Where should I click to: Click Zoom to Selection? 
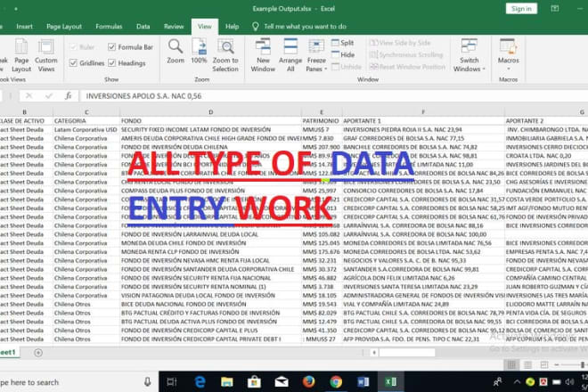tap(225, 55)
